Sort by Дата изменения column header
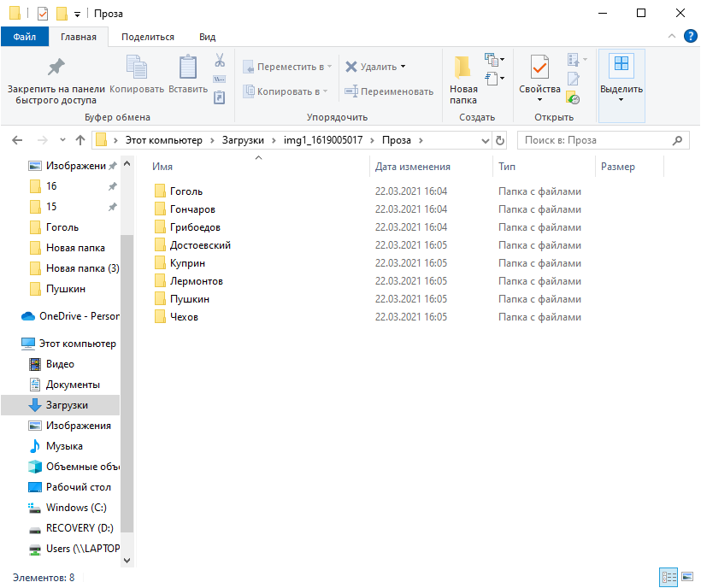The image size is (701, 588). point(412,167)
